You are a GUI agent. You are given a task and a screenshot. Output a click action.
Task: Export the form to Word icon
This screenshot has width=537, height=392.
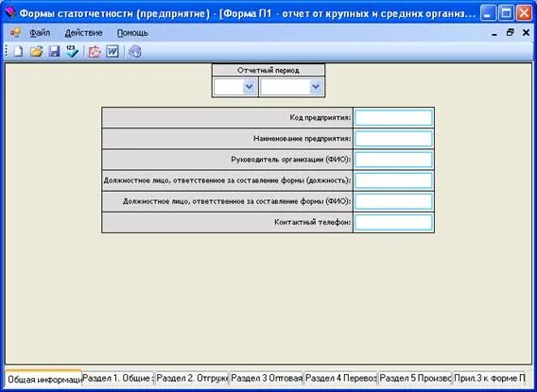coord(113,52)
